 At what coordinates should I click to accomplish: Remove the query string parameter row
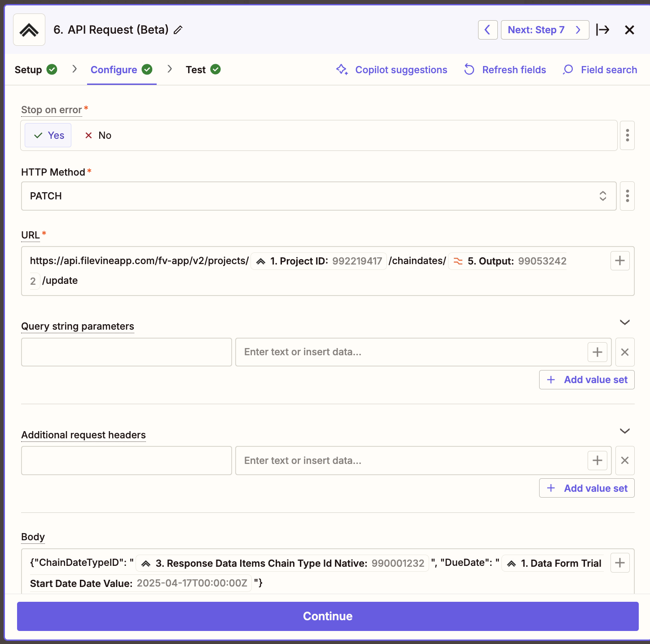624,352
